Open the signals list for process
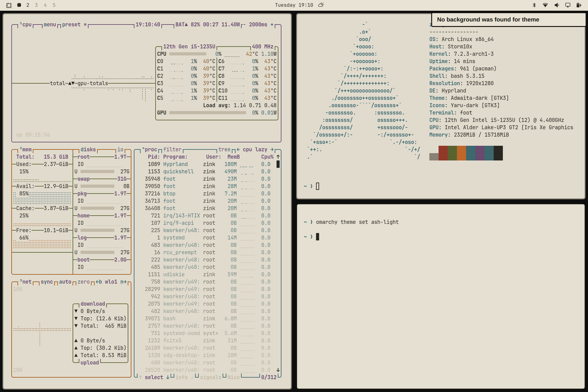Screen dimensions: 588x392 [x=210, y=377]
